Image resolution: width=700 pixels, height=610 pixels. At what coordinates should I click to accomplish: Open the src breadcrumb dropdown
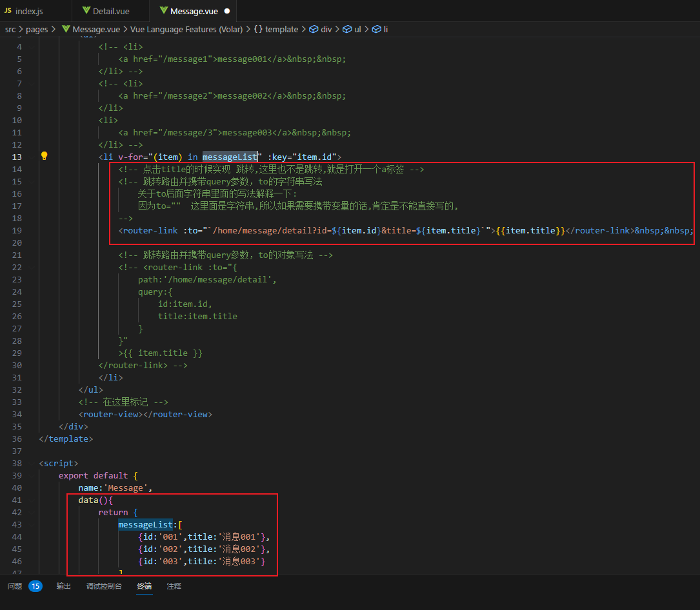[x=10, y=29]
